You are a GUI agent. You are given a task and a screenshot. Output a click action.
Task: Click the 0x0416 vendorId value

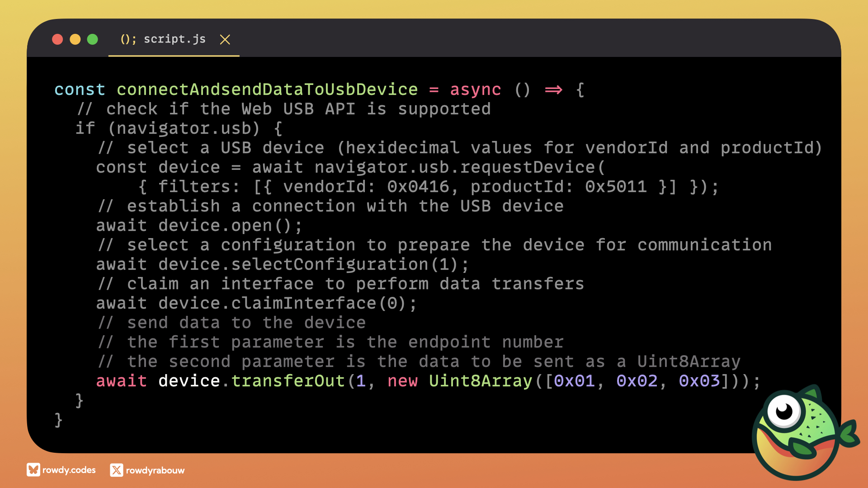(418, 187)
